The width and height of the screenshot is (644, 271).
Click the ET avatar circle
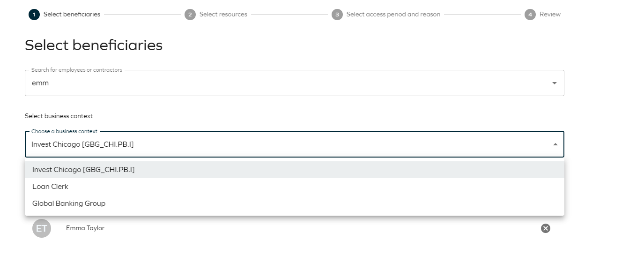point(42,228)
